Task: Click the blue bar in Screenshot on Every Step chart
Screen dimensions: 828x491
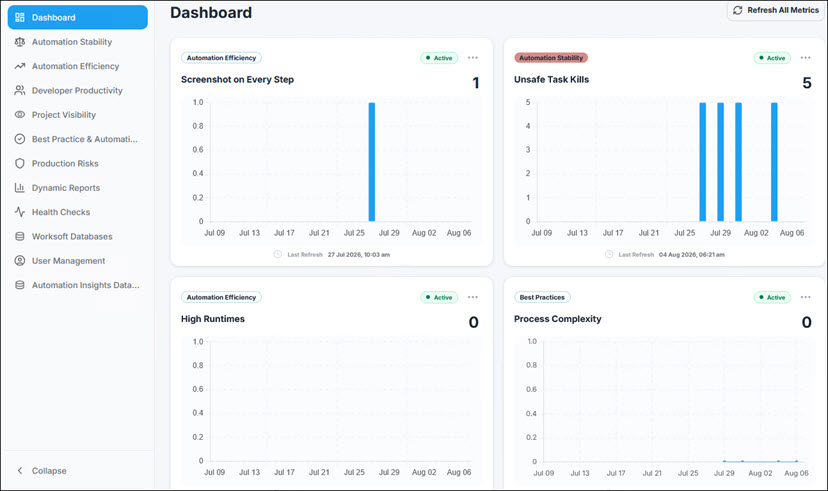Action: tap(372, 162)
